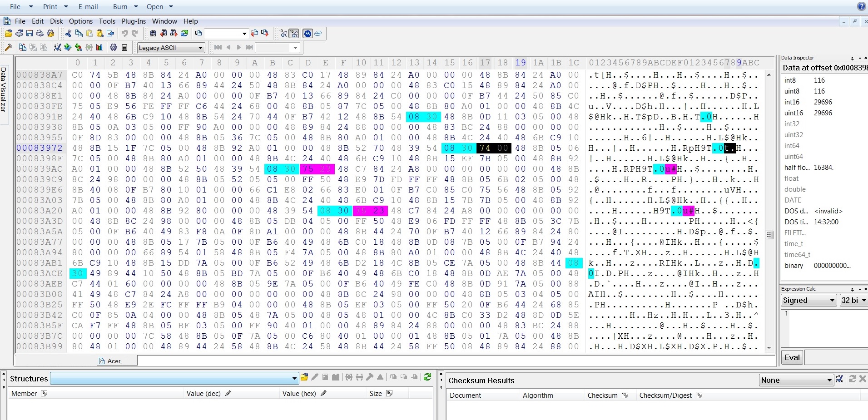Click the top File button
Screen dimensions: 868x420
(15, 7)
